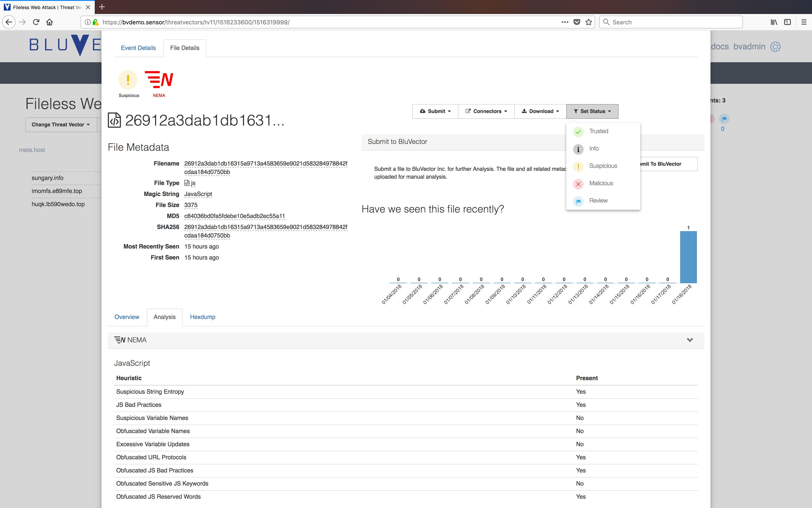Click Suspicious String Entropy heuristic row
The height and width of the screenshot is (508, 812).
tap(406, 392)
